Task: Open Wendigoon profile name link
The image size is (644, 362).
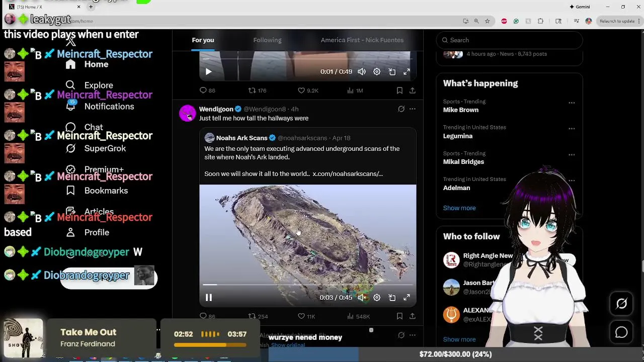Action: tap(216, 109)
